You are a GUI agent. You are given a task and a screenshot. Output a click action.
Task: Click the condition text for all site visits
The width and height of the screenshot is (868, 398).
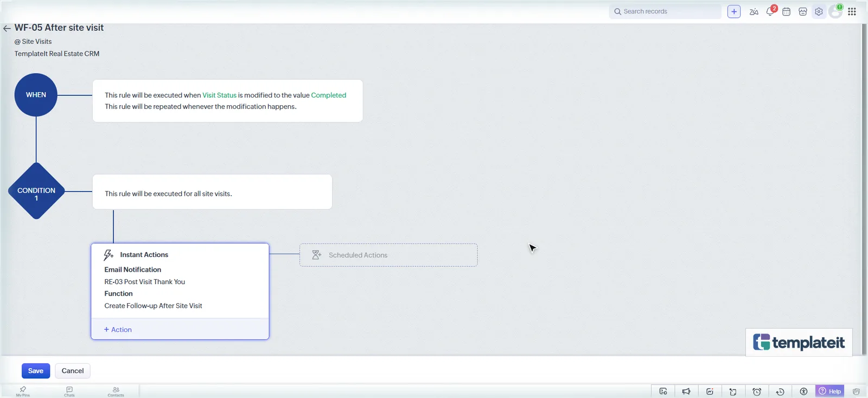tap(168, 194)
